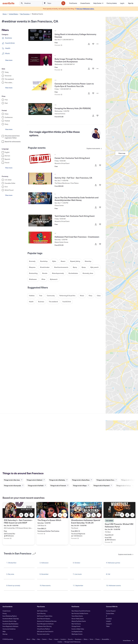This screenshot has width=138, height=644.
Task: Expand View more under Language
Action: (x=9, y=168)
